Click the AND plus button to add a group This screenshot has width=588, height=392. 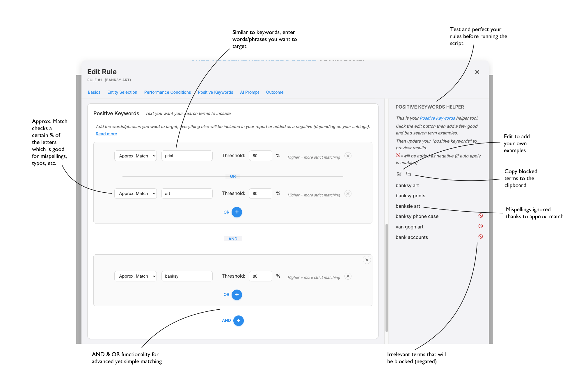(238, 320)
